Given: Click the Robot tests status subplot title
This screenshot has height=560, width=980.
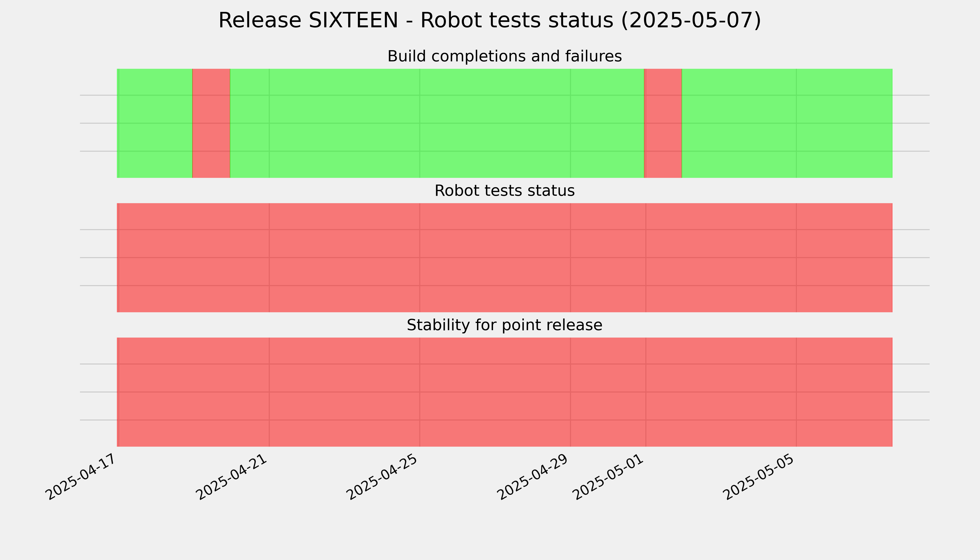Looking at the screenshot, I should [504, 191].
